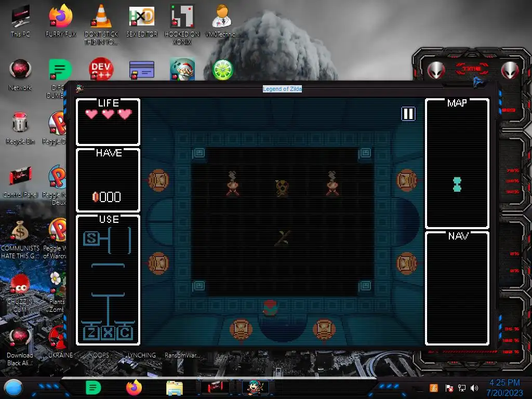This screenshot has height=399, width=532.
Task: Switch to the Legend of Zilda taskbar item
Action: (x=256, y=388)
